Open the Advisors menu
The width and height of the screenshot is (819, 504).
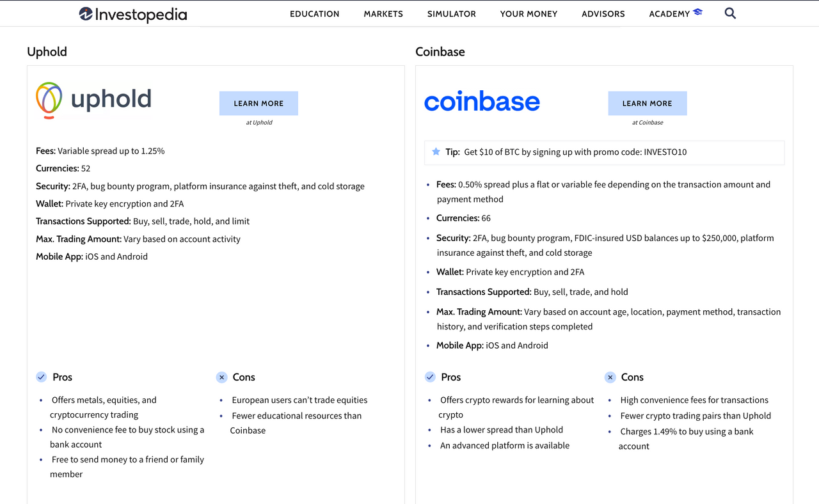603,13
